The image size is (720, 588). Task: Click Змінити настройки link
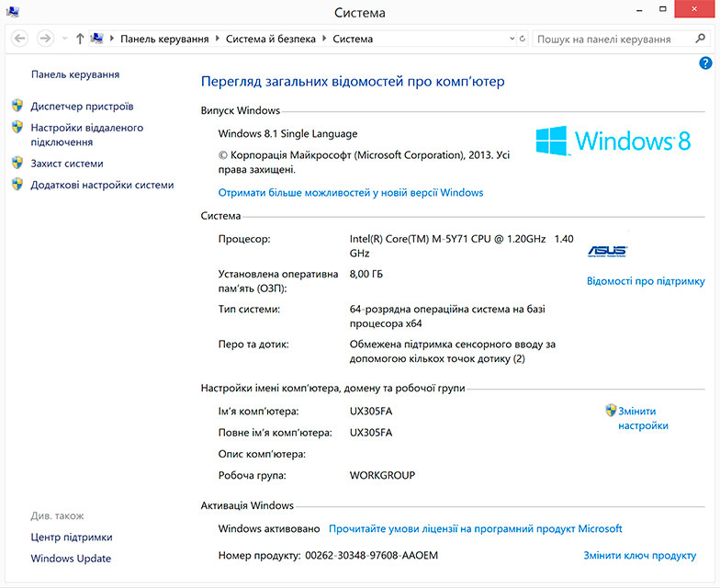click(x=643, y=419)
